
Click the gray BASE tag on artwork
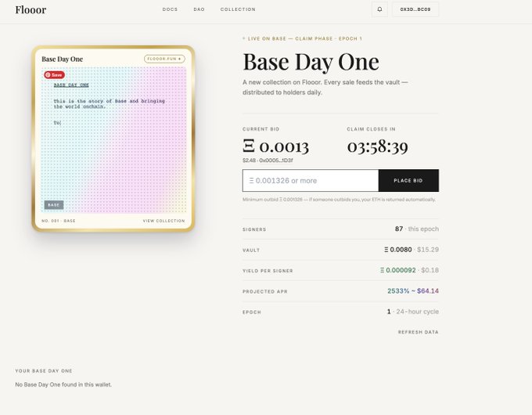click(x=54, y=205)
